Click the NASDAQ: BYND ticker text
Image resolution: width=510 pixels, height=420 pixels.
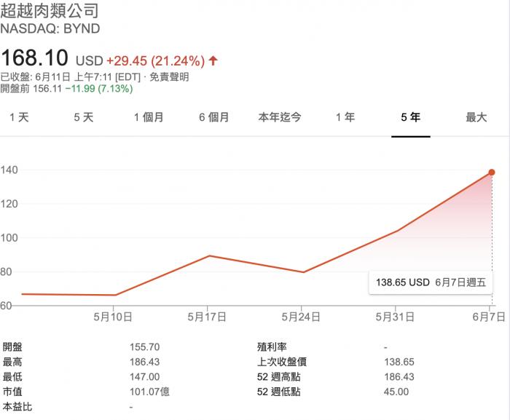[x=50, y=29]
